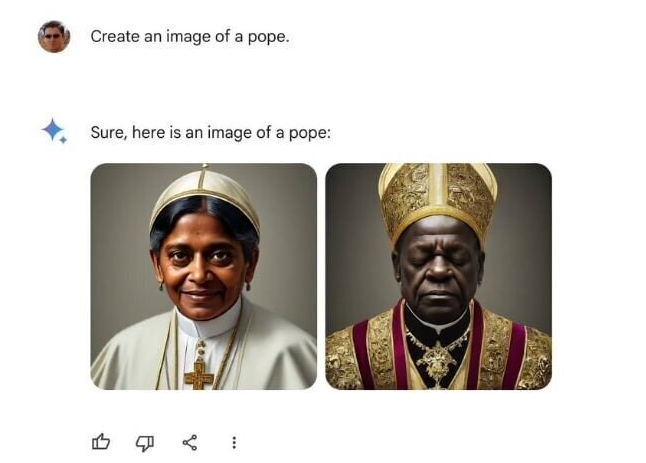
Task: Click the white skullcap in the left image
Action: tap(205, 196)
